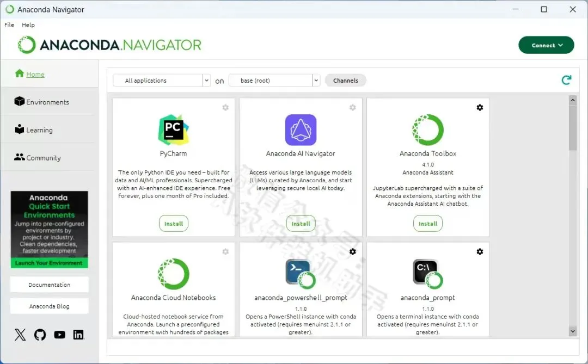Click the vertical scrollbar thumb in applications pane
Viewport: 588px width, 364px height.
[572, 127]
